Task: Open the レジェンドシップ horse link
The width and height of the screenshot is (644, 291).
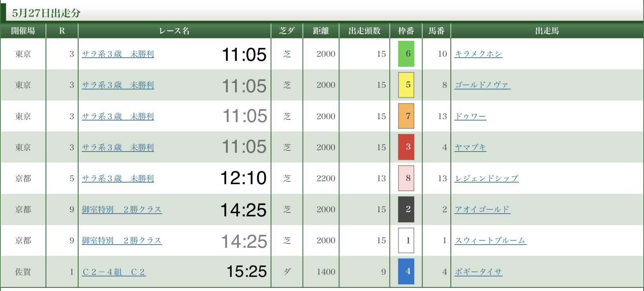Action: click(487, 178)
